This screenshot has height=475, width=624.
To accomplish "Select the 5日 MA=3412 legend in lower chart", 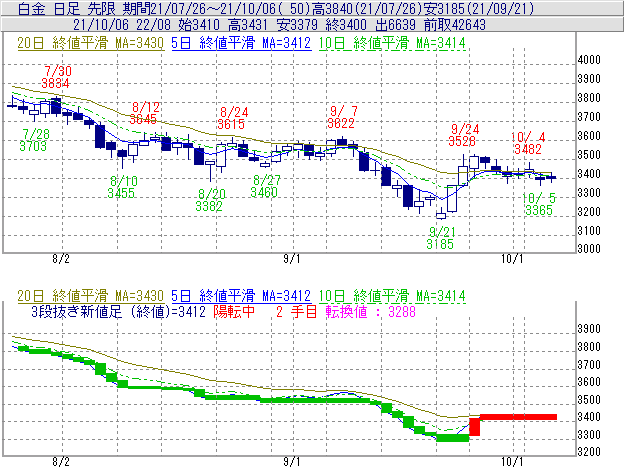I will click(241, 296).
